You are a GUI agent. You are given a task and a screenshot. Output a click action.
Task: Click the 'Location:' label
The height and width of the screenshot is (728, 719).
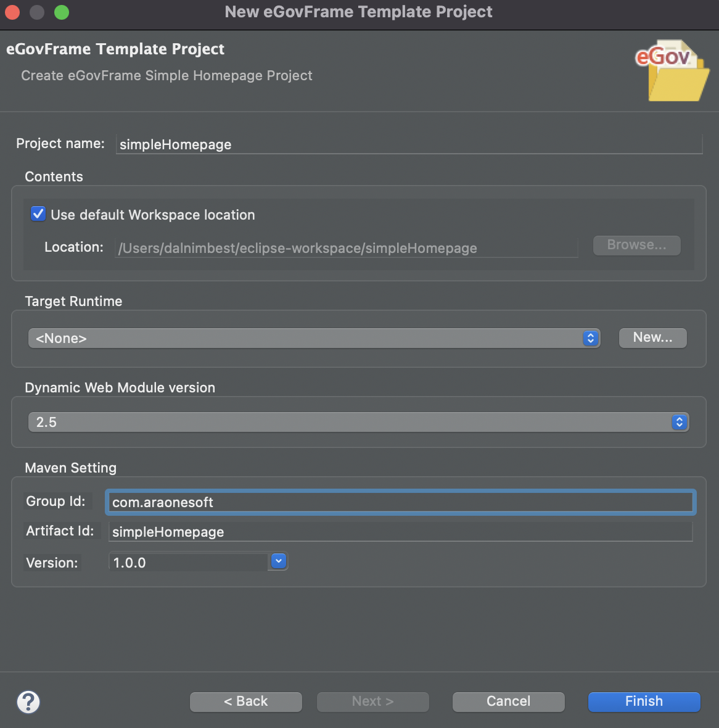[x=74, y=247]
